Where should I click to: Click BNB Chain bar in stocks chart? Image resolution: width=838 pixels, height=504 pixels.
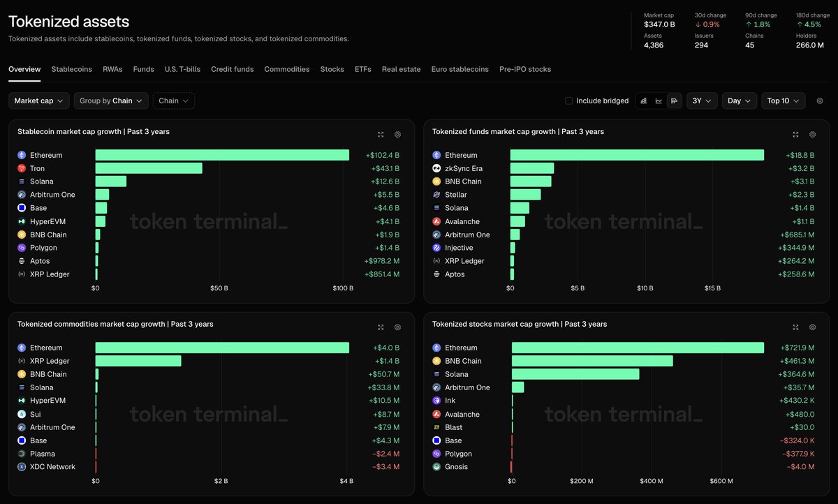click(592, 361)
